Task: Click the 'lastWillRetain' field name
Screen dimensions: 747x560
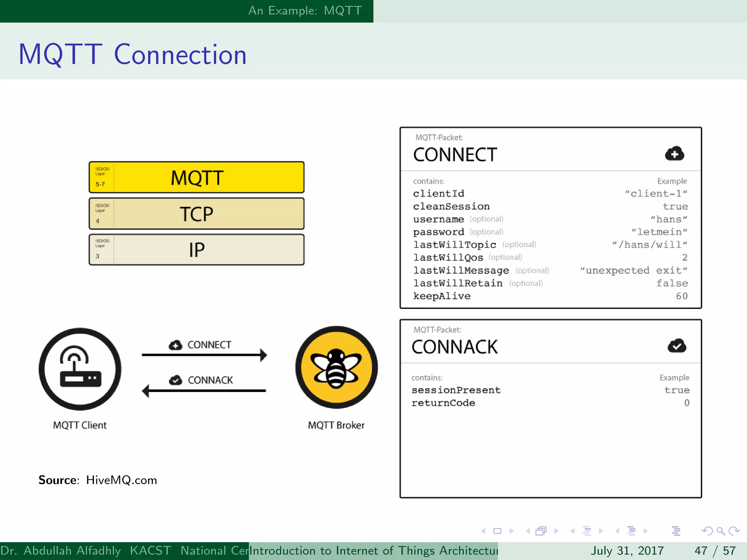Action: (458, 283)
